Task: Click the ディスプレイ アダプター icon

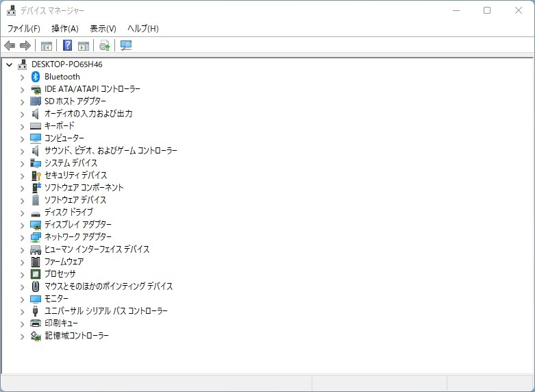Action: point(36,225)
